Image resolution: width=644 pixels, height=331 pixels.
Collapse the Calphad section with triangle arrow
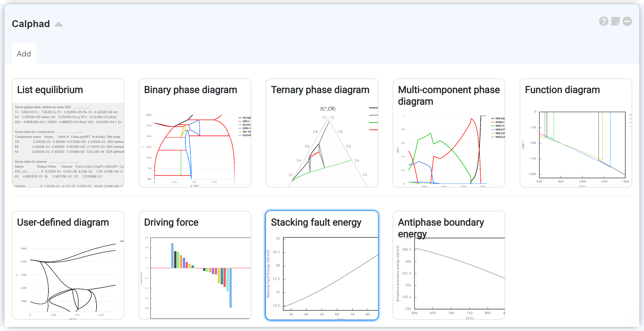[x=59, y=24]
